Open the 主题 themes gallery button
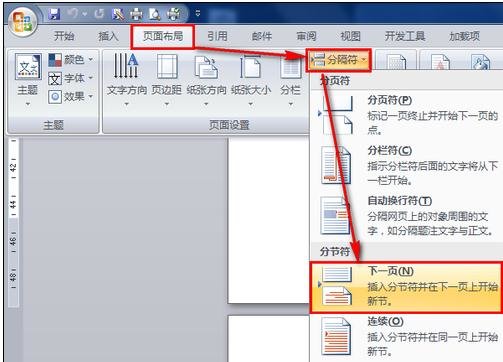 tap(28, 79)
